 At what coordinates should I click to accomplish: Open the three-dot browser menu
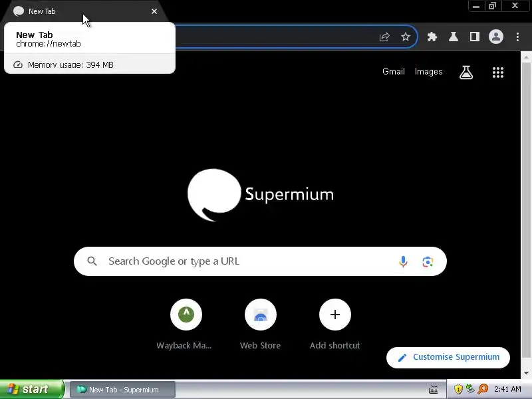point(517,37)
